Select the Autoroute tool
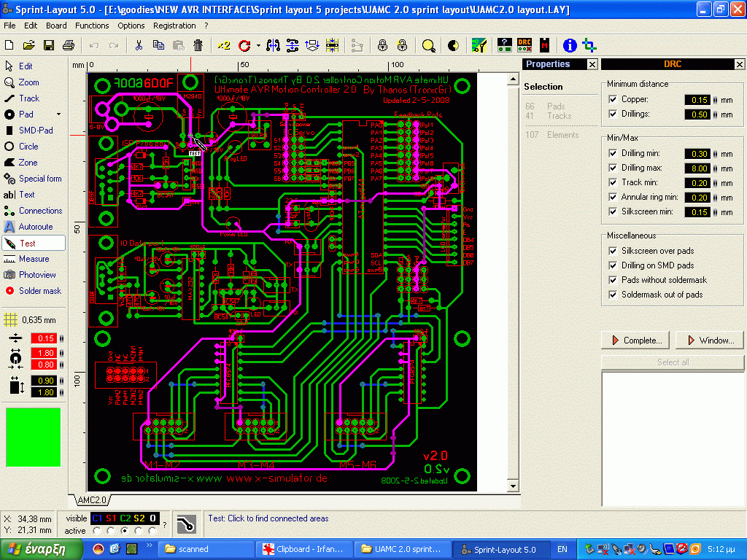The image size is (747, 560). pos(34,227)
